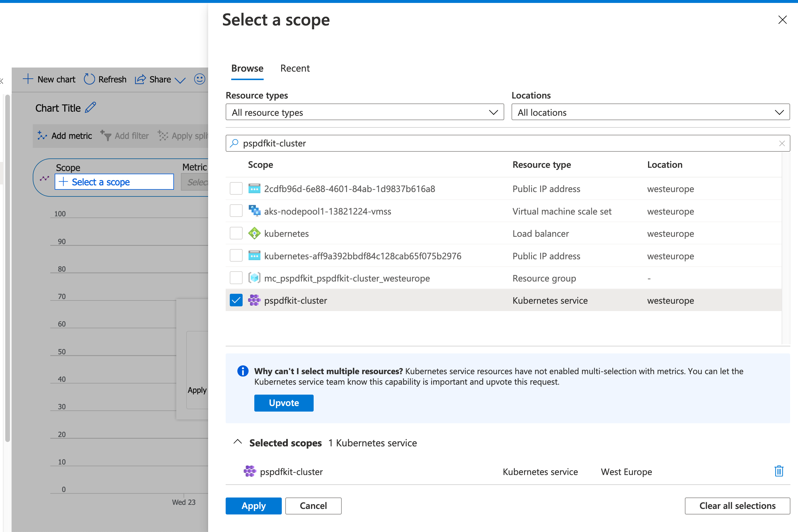Screen dimensions: 798x532
Task: Click the feedback smiley icon
Action: pos(199,80)
